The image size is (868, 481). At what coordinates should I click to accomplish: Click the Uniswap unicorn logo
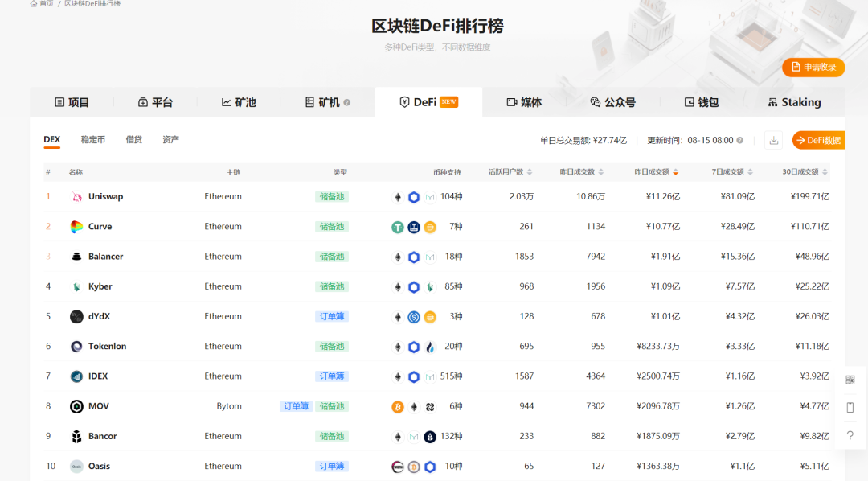[76, 197]
